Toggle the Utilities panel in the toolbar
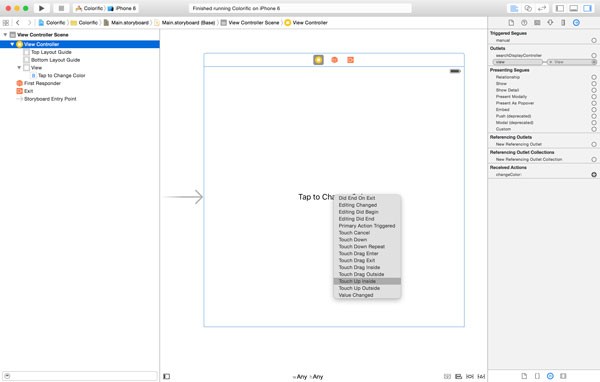 pos(587,8)
